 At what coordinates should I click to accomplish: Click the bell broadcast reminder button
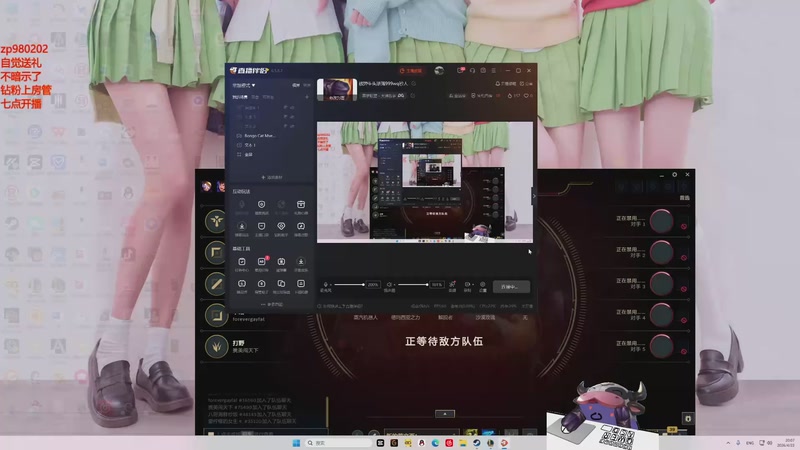(506, 83)
